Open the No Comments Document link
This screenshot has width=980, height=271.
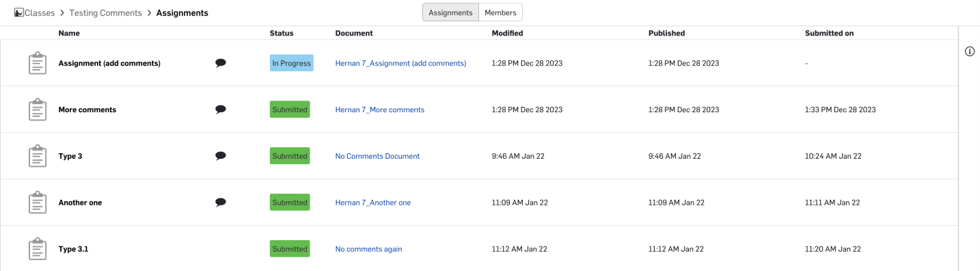tap(377, 156)
